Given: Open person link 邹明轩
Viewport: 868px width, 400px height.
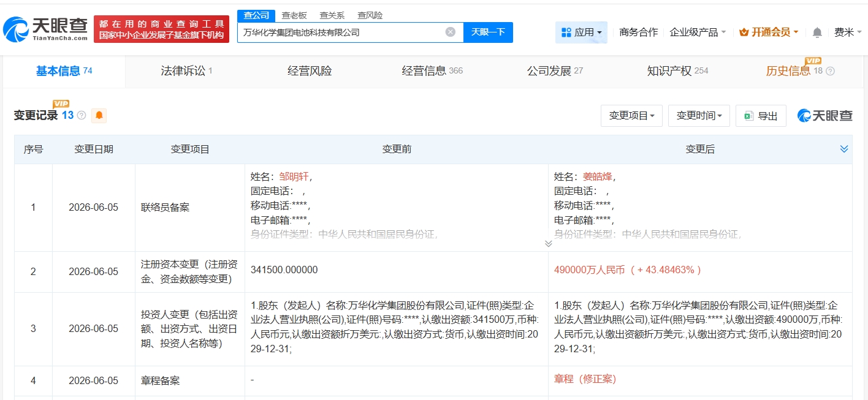Looking at the screenshot, I should coord(294,176).
